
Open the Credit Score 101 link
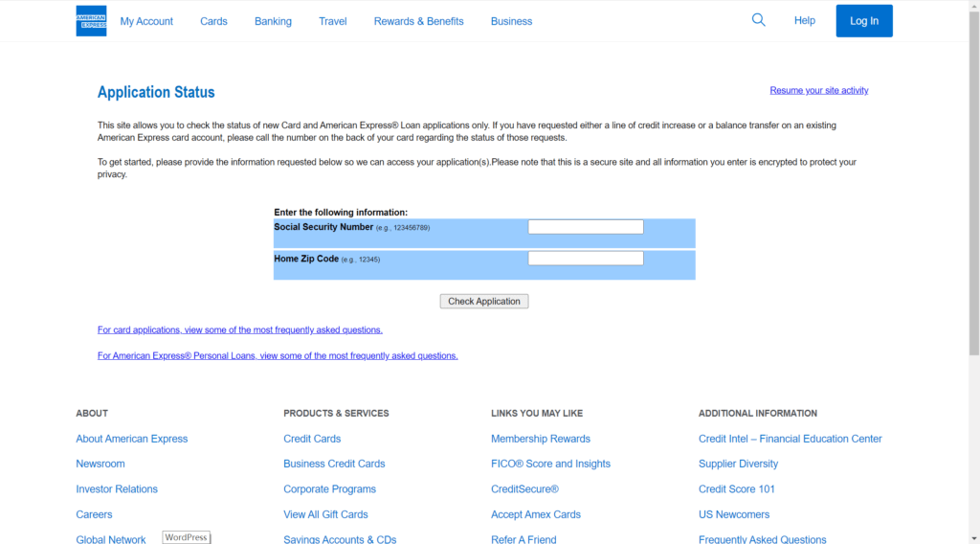tap(736, 489)
